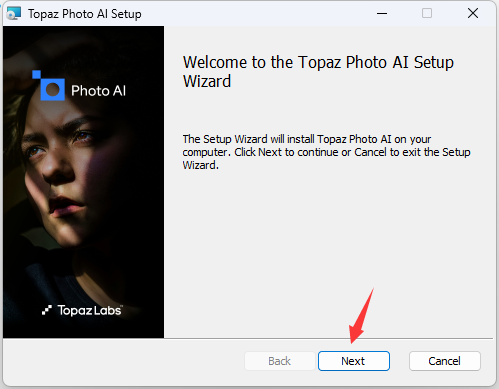Click the Setup Wizard description paragraph
The height and width of the screenshot is (389, 499).
point(326,152)
